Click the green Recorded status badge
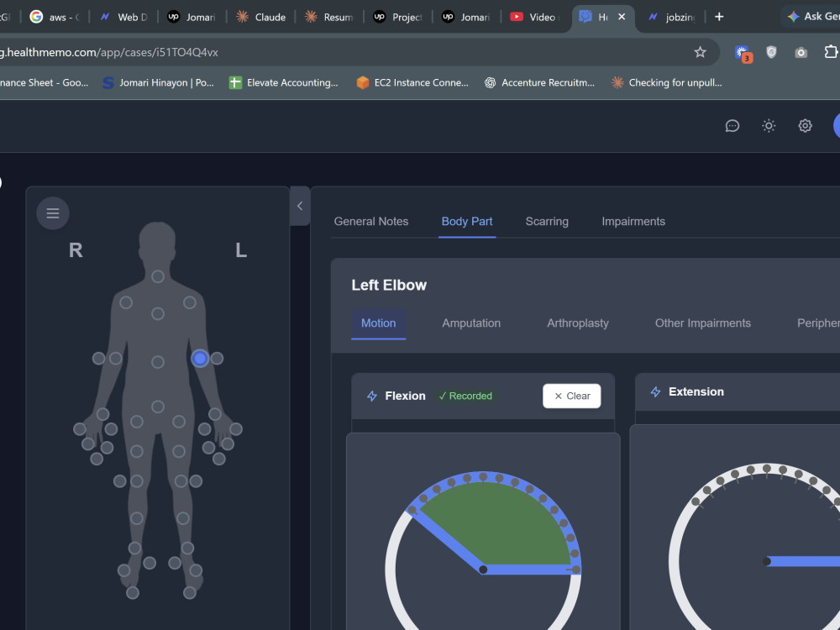 (x=465, y=396)
